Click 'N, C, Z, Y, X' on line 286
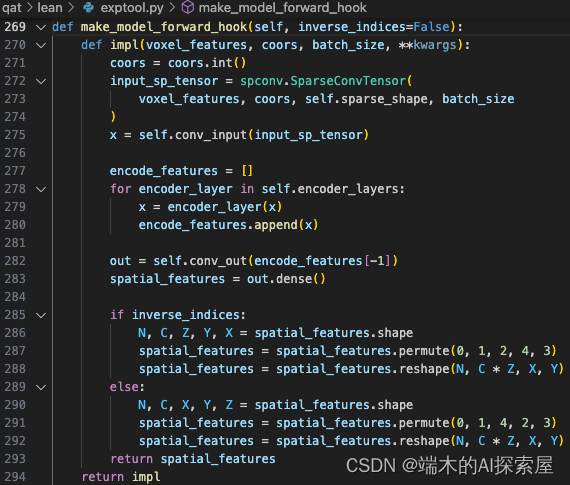Image resolution: width=570 pixels, height=485 pixels. click(x=185, y=333)
